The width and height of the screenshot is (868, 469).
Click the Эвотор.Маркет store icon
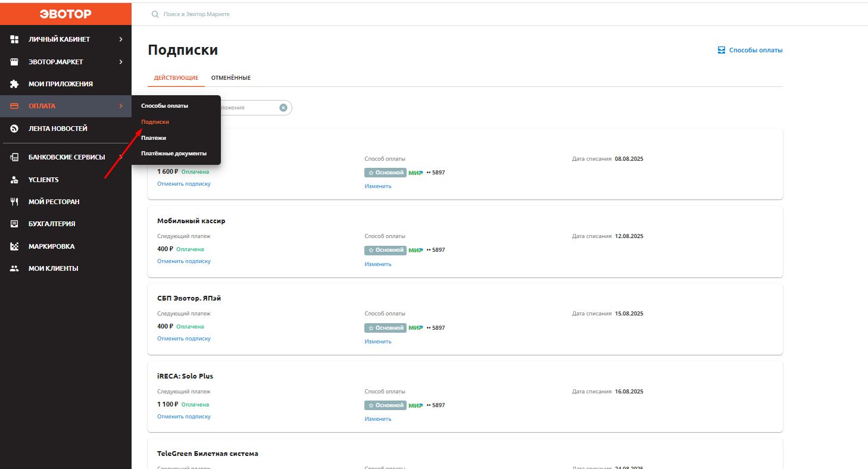tap(15, 62)
